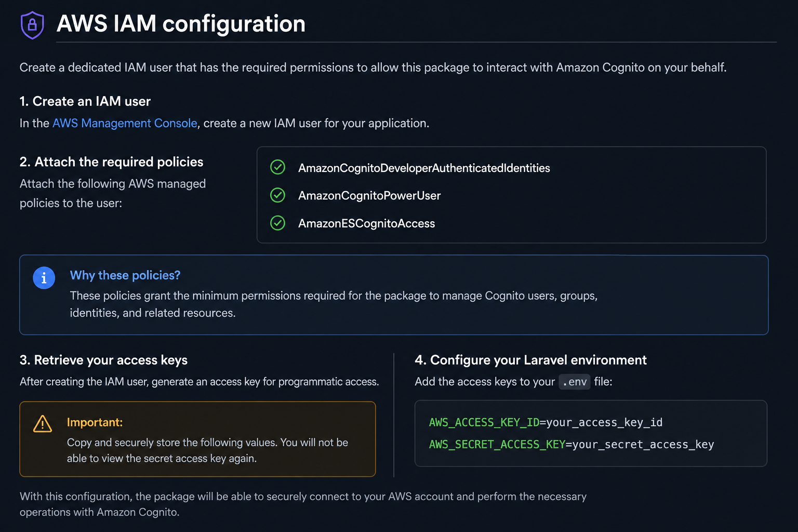Open the AWS Management Console link
The width and height of the screenshot is (798, 532).
coord(125,123)
